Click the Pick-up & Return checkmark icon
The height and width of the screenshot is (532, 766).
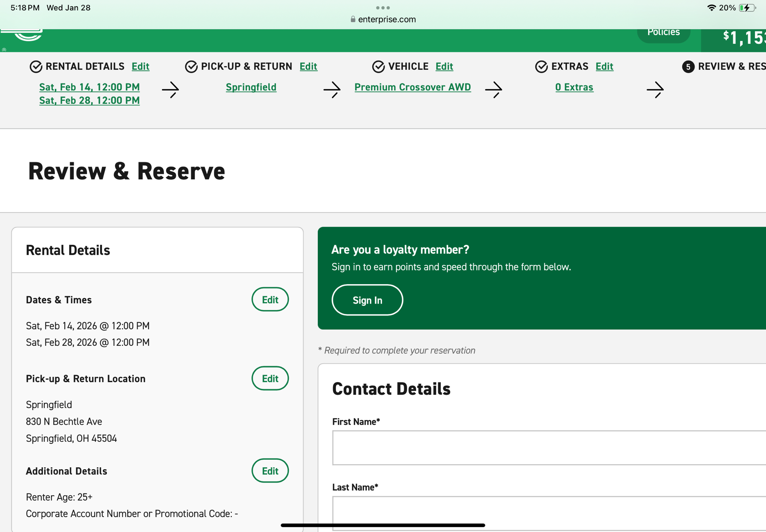pos(191,67)
